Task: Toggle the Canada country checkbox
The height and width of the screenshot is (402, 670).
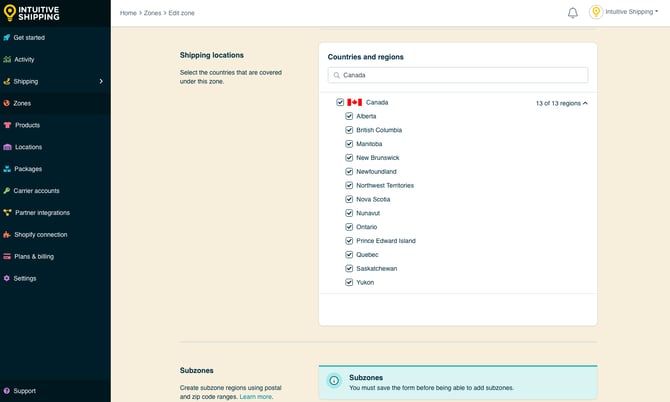Action: [x=340, y=102]
